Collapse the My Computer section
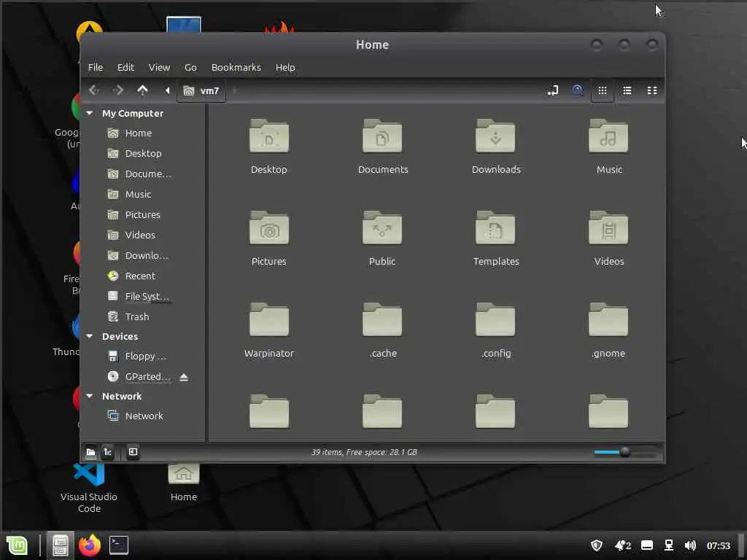This screenshot has width=747, height=560. pos(90,113)
